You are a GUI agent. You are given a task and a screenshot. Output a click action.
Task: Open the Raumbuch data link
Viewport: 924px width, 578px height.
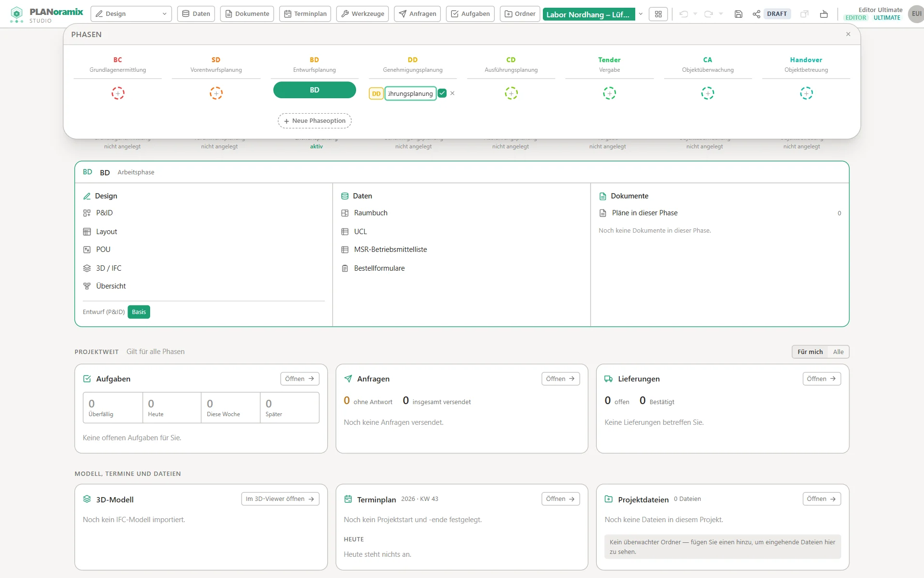tap(371, 213)
